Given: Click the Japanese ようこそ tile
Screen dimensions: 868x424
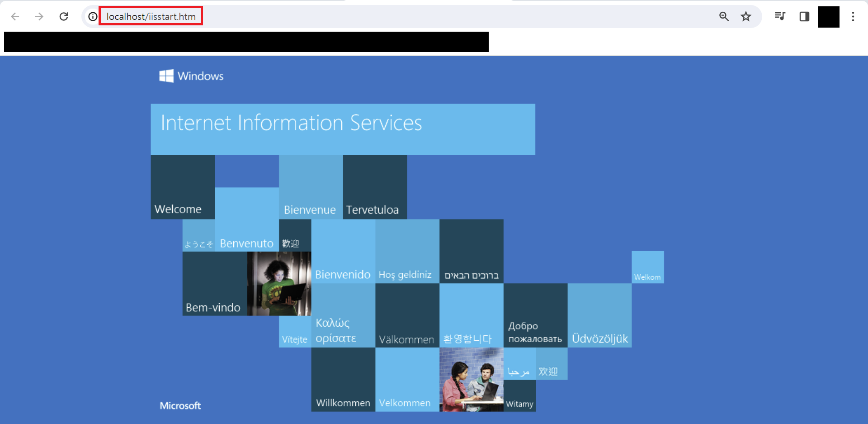Looking at the screenshot, I should click(198, 235).
